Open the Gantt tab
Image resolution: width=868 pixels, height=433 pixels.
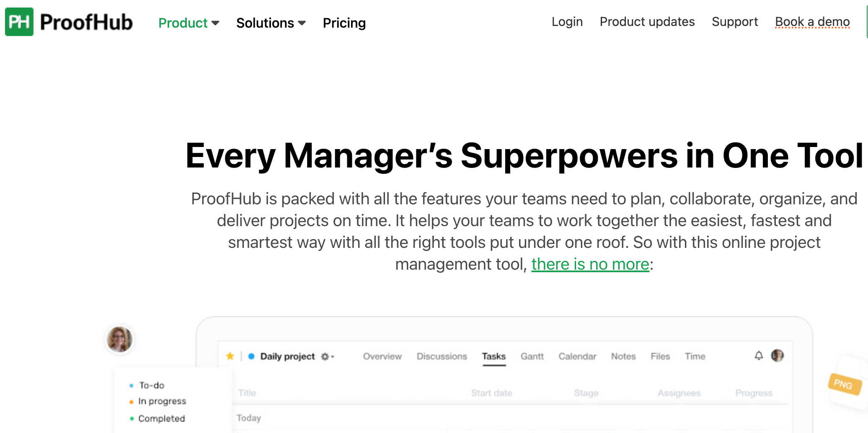coord(532,356)
